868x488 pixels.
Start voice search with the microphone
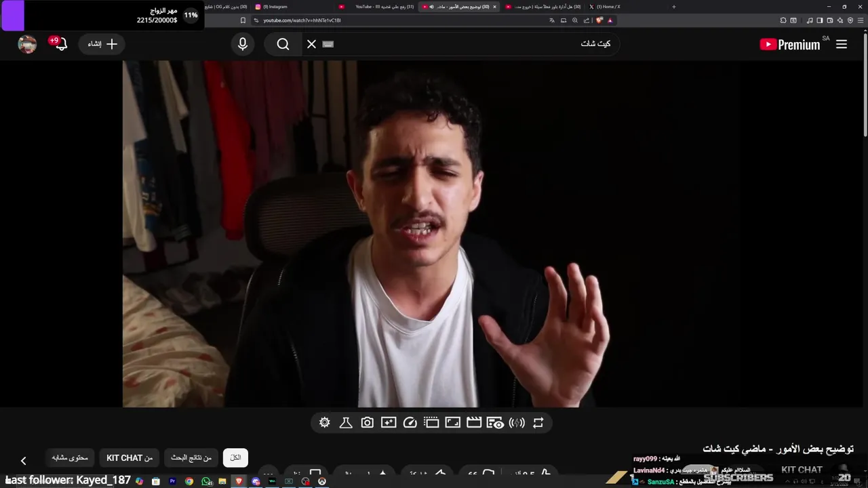(x=243, y=44)
